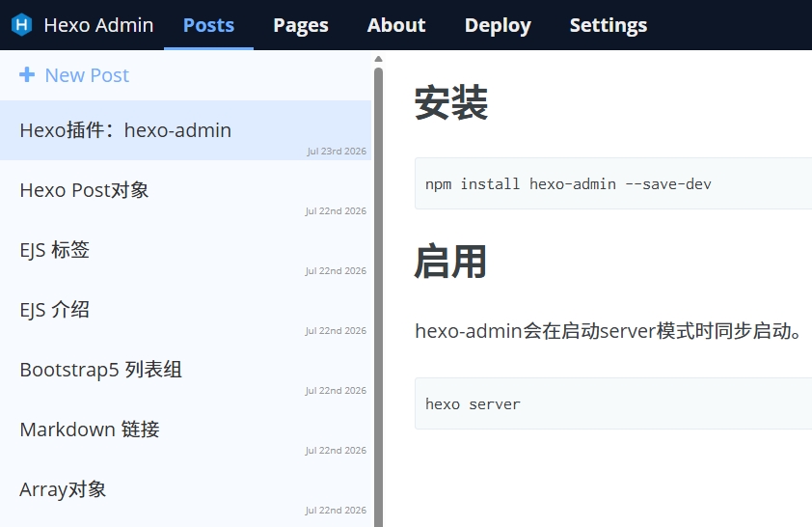
Task: Select the 'Array对象' post
Action: click(185, 489)
